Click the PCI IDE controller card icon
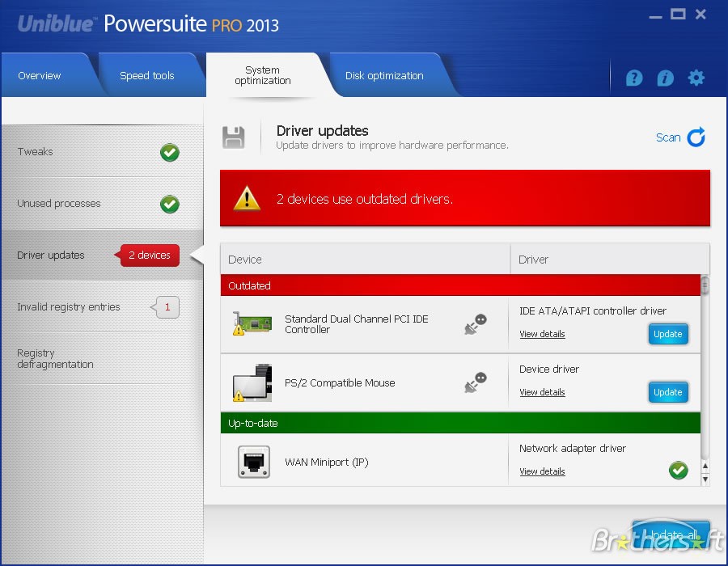Viewport: 728px width, 566px height. [252, 323]
